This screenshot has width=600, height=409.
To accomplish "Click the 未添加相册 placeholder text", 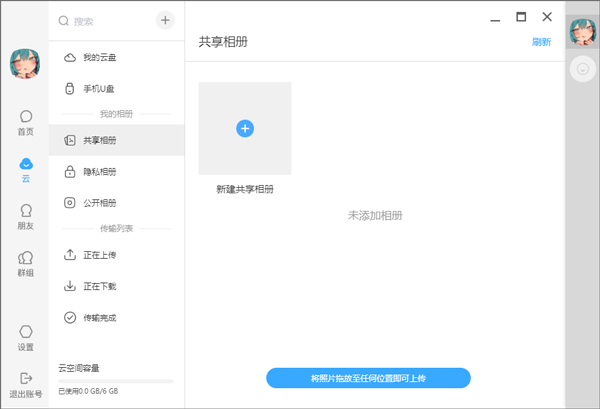I will [375, 215].
